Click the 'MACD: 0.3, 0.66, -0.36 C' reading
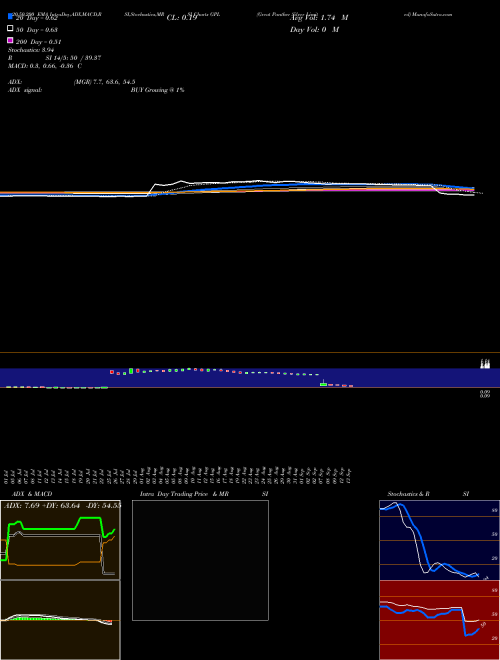Screen dimensions: 500x660 45,66
